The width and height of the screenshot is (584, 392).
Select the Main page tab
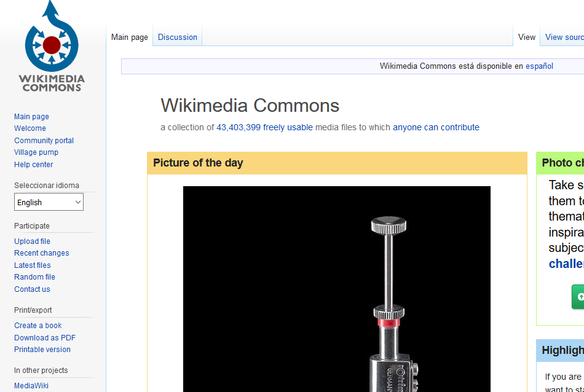coord(129,37)
